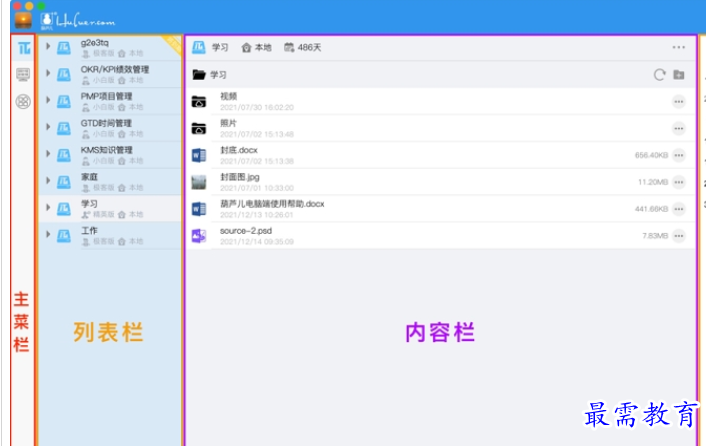Click the 学习 open folder icon in path bar
This screenshot has width=706, height=446.
click(199, 75)
